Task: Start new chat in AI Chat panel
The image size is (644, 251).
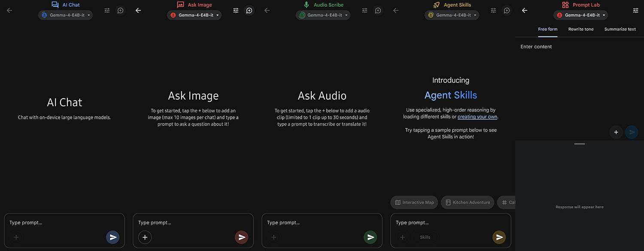Action: (121, 10)
